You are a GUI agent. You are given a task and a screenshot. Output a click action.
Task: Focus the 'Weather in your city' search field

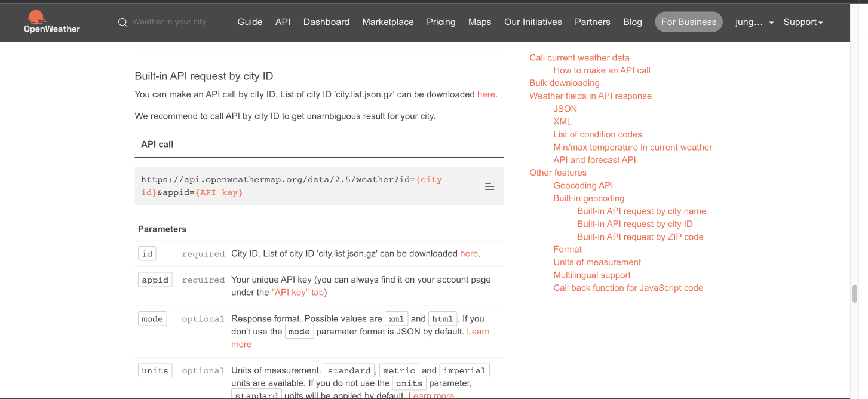169,22
